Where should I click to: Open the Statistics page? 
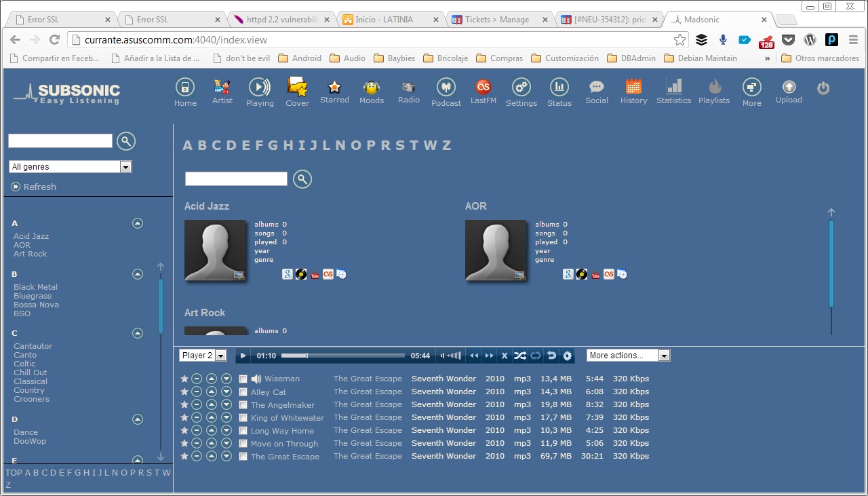tap(673, 92)
